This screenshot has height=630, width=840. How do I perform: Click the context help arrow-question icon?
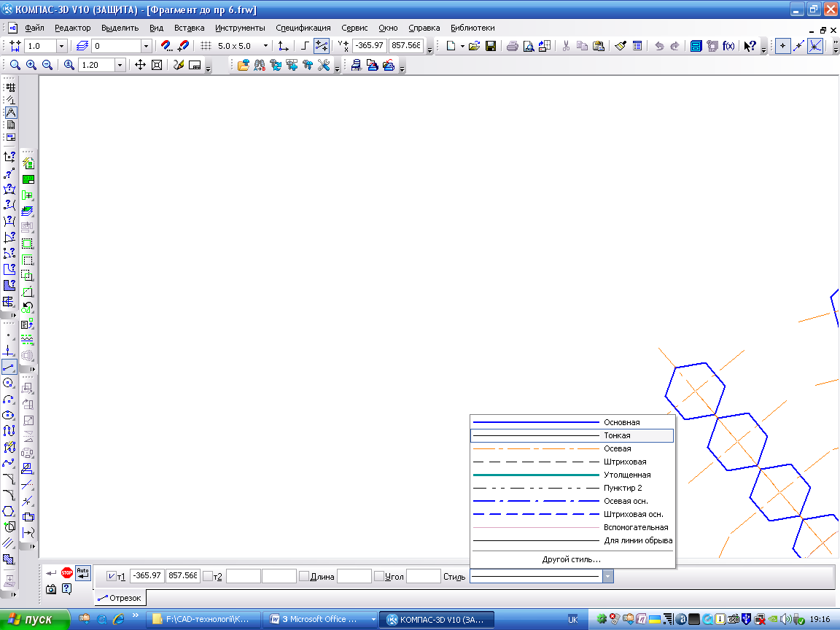pyautogui.click(x=750, y=46)
